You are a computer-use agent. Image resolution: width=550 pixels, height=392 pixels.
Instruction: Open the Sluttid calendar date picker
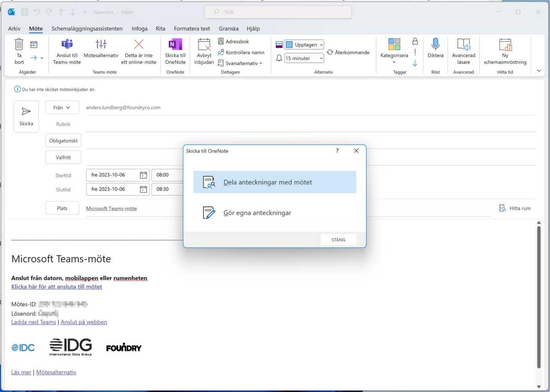coord(143,189)
